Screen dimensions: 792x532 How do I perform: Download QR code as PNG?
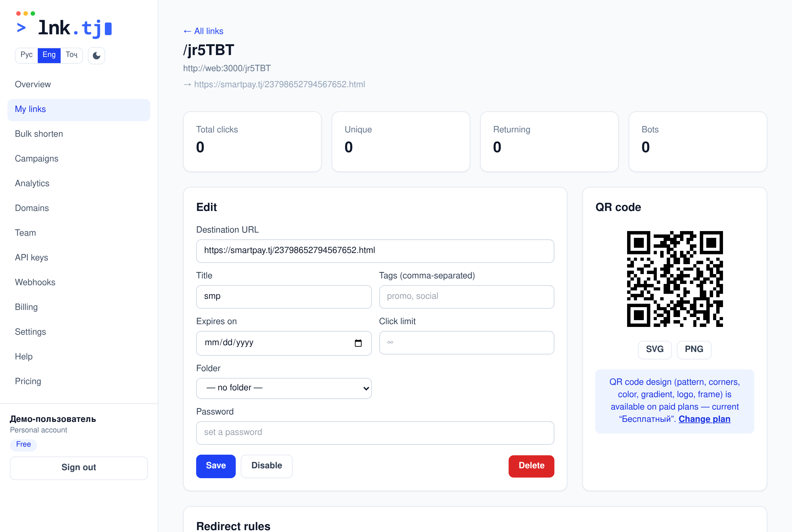[694, 350]
